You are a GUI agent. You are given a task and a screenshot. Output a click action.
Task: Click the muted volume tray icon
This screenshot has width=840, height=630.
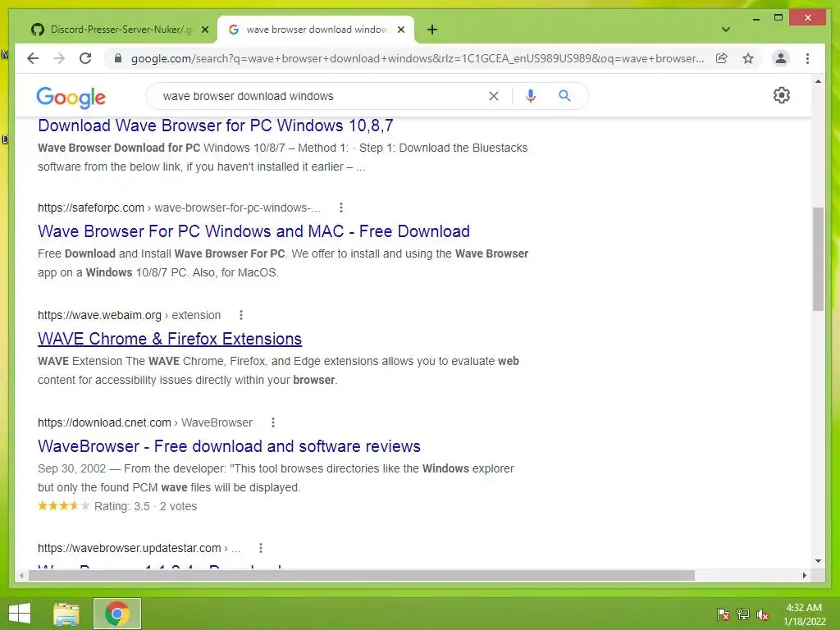pyautogui.click(x=763, y=614)
